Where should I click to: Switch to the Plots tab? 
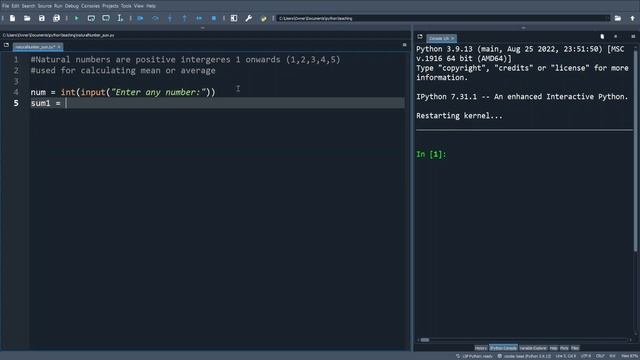tap(564, 348)
